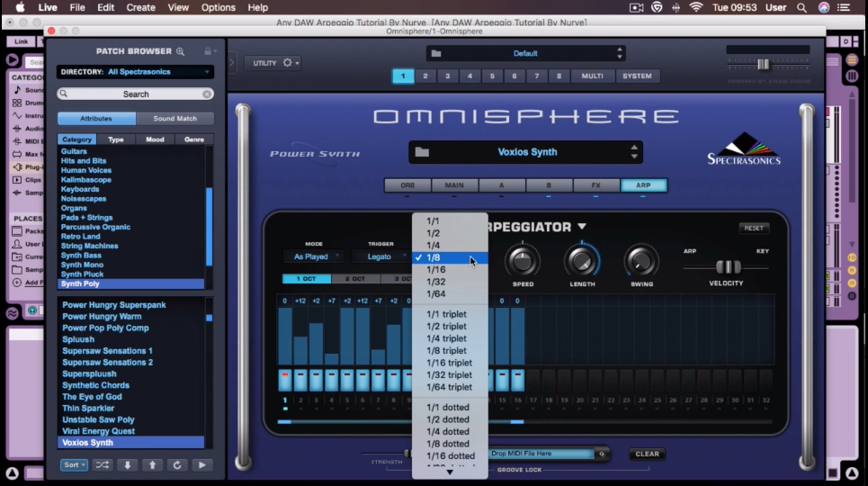Click the Wi-Fi status icon
The width and height of the screenshot is (868, 486).
click(x=696, y=7)
